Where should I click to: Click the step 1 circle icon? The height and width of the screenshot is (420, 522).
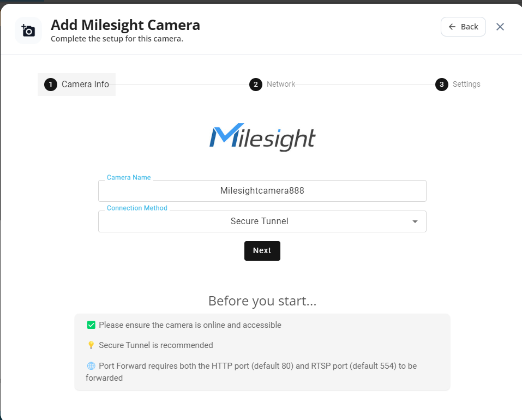tap(51, 85)
